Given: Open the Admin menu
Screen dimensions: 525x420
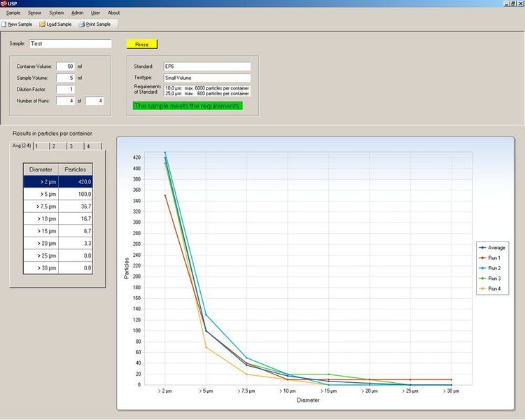Looking at the screenshot, I should point(77,13).
